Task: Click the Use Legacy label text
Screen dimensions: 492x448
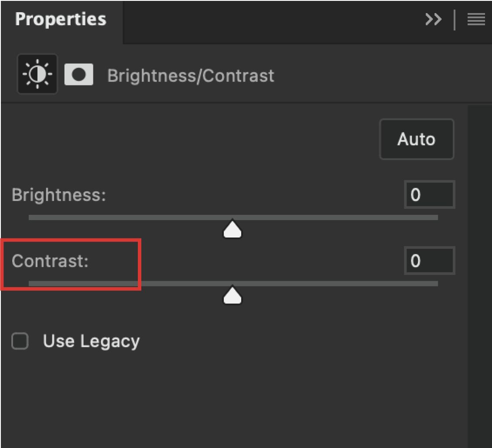Action: point(91,341)
